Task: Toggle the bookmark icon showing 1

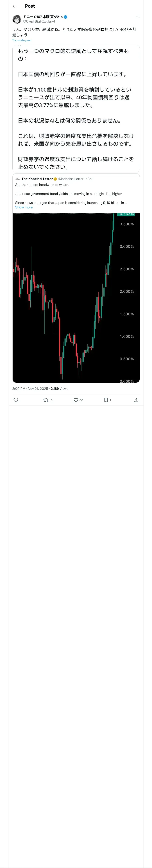Action: (107, 400)
